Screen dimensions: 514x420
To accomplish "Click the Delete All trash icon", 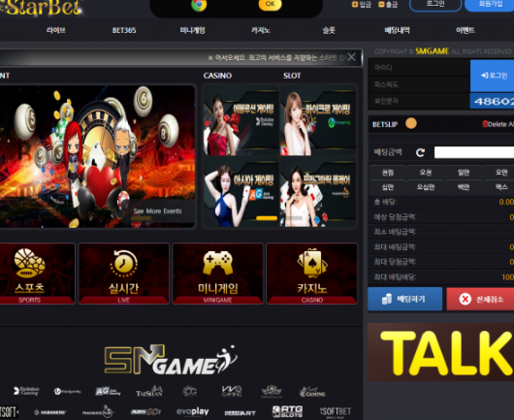I will point(485,124).
